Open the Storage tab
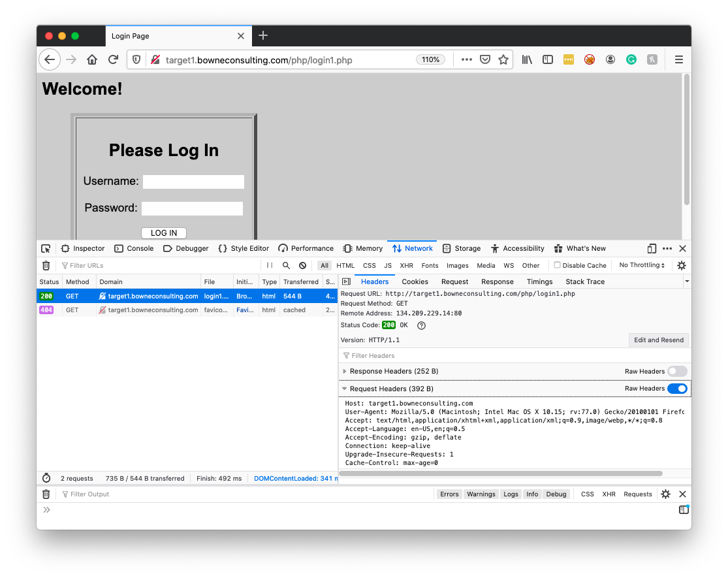728x578 pixels. pyautogui.click(x=462, y=248)
